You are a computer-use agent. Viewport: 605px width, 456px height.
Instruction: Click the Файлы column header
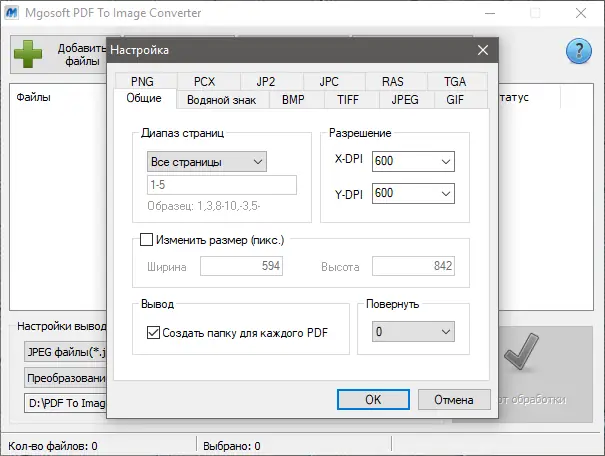point(34,97)
